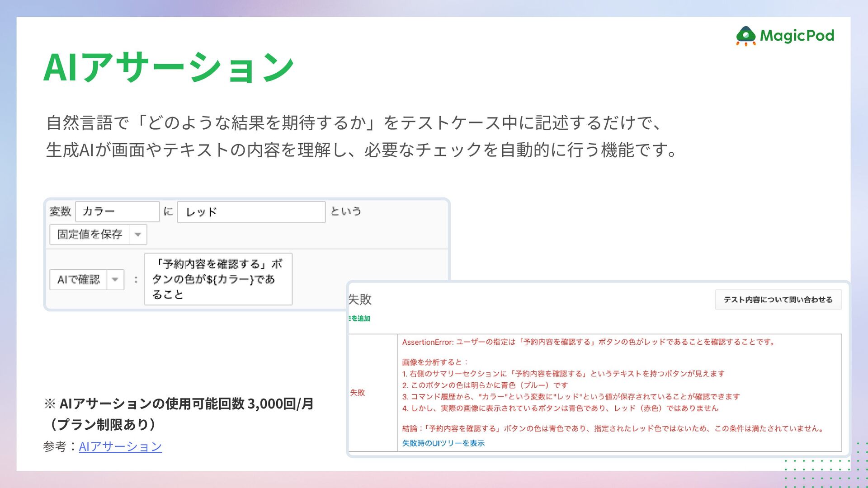The width and height of the screenshot is (868, 488).
Task: Click the 失敗 status heading
Action: coord(360,299)
